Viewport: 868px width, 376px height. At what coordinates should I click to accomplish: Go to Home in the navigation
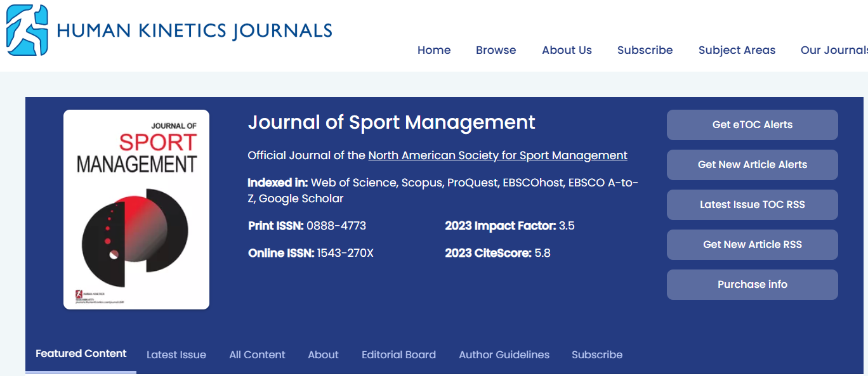(x=434, y=50)
